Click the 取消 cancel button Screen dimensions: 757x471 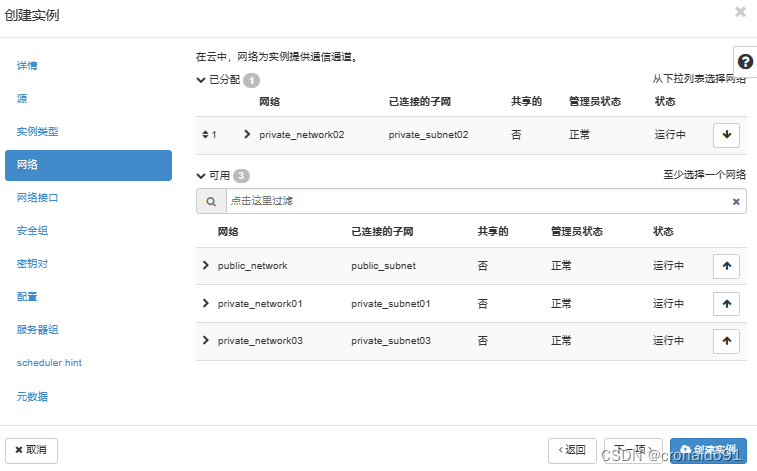point(31,450)
